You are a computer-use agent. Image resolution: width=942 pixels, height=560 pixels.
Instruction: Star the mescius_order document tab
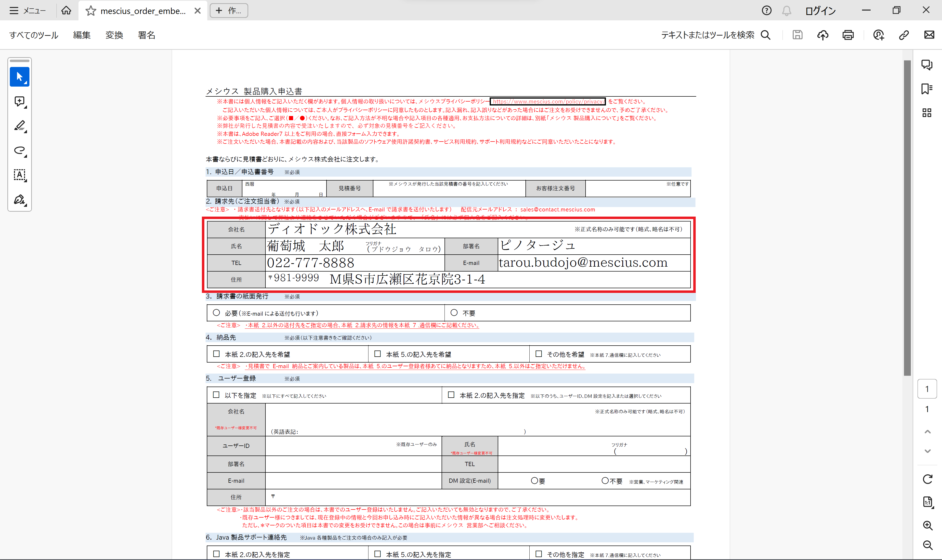[91, 11]
